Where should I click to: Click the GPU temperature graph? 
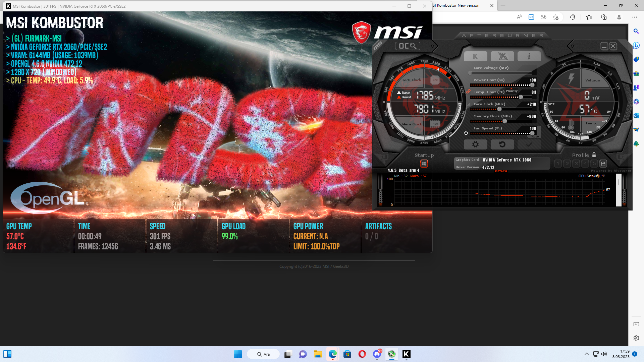click(x=500, y=192)
